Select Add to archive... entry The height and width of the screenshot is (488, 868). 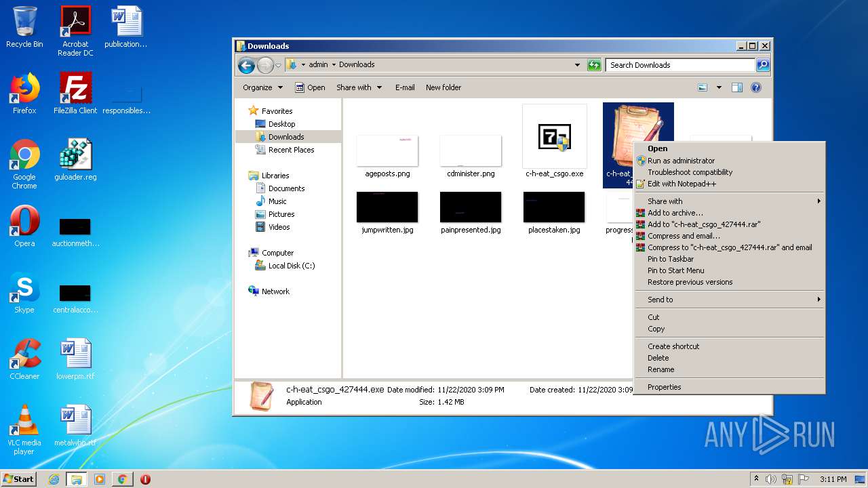tap(730, 213)
